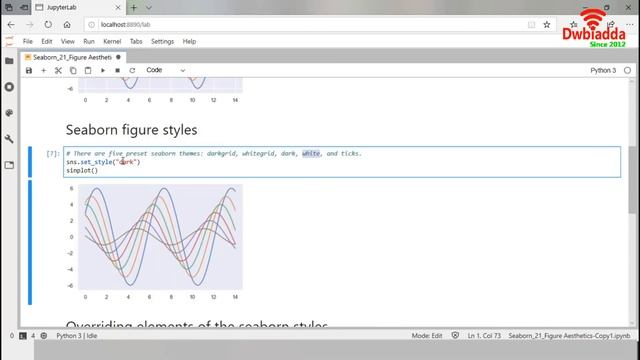Click the notebook trust shield status icon
The width and height of the screenshot is (640, 360).
455,336
